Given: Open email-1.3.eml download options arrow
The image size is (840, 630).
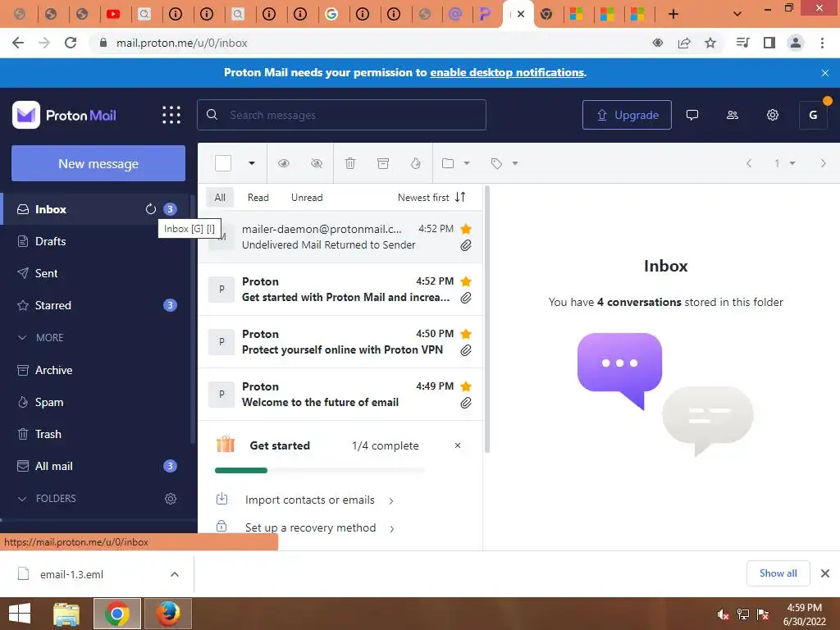Looking at the screenshot, I should [175, 574].
